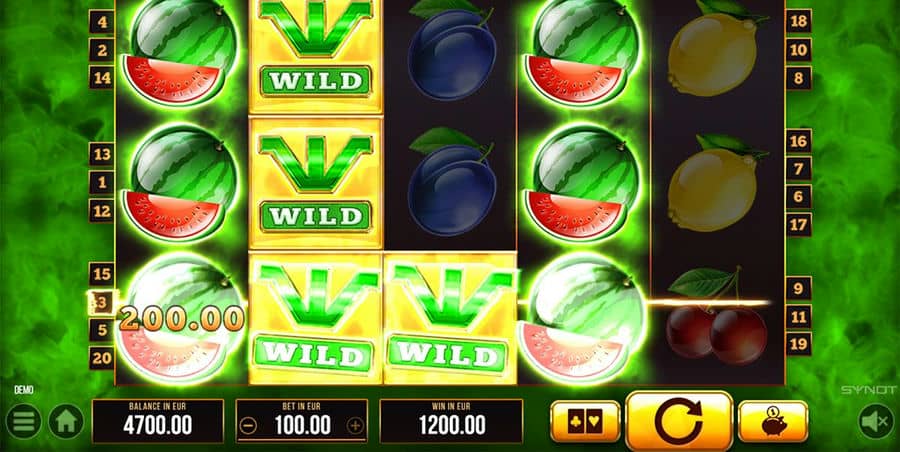This screenshot has width=900, height=452.
Task: Open the card gamble feature icon
Action: (585, 422)
